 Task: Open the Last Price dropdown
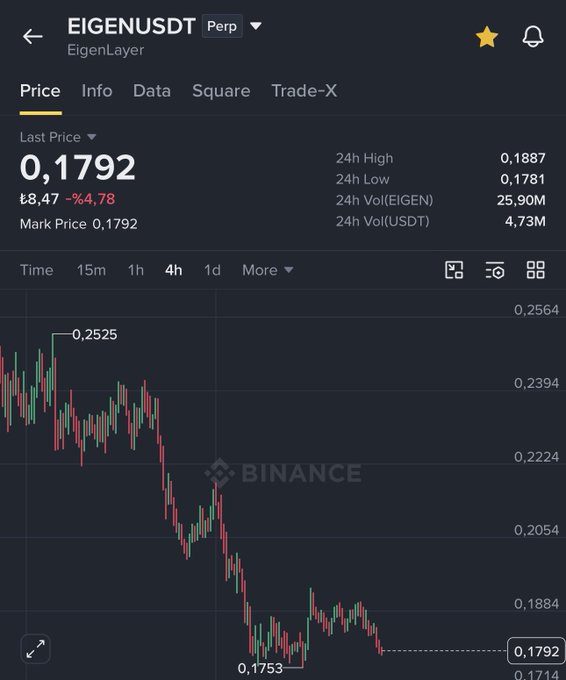tap(58, 137)
